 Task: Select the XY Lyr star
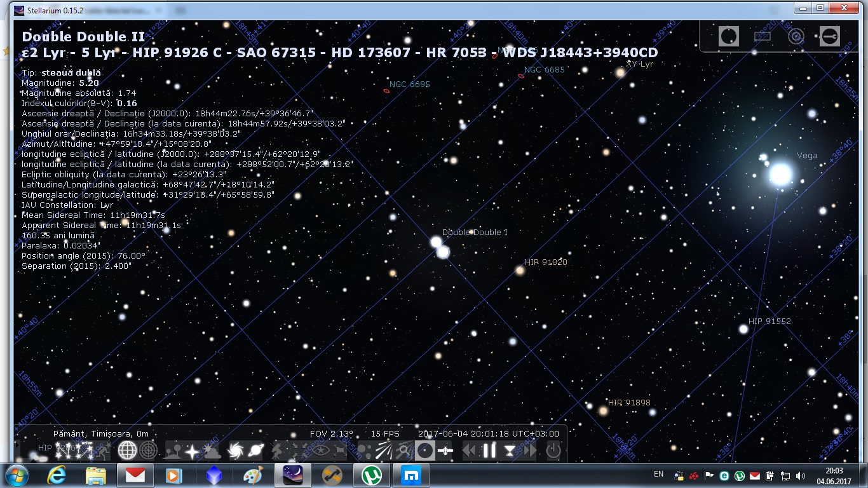coord(620,72)
